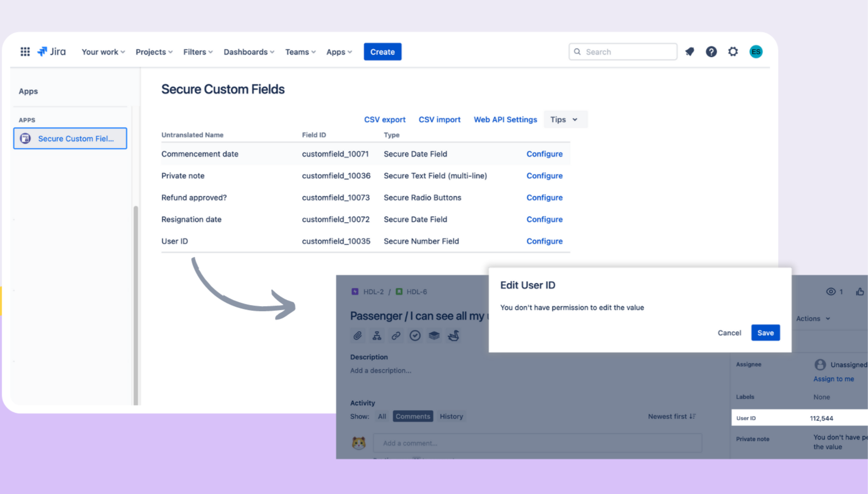The height and width of the screenshot is (494, 868).
Task: Click the link issue chain icon
Action: [396, 335]
